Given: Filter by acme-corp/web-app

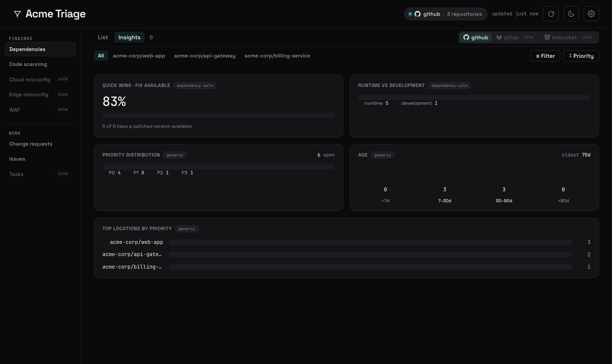Looking at the screenshot, I should [x=139, y=56].
